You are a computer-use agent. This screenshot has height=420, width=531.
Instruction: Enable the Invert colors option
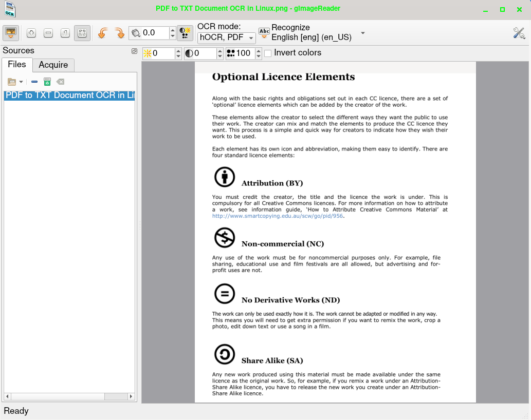(x=267, y=53)
